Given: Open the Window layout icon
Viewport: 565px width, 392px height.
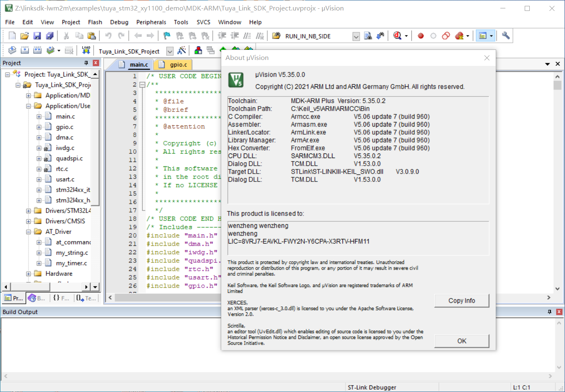Looking at the screenshot, I should 483,36.
